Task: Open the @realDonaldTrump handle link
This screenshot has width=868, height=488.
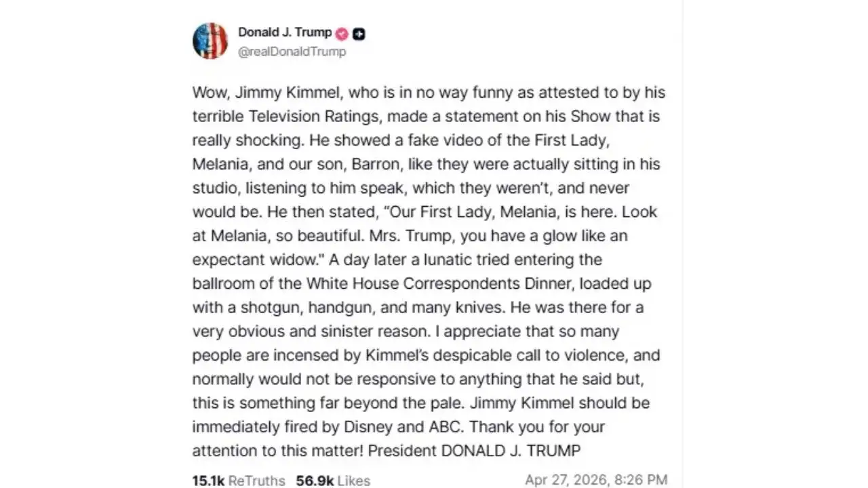Action: click(x=292, y=52)
